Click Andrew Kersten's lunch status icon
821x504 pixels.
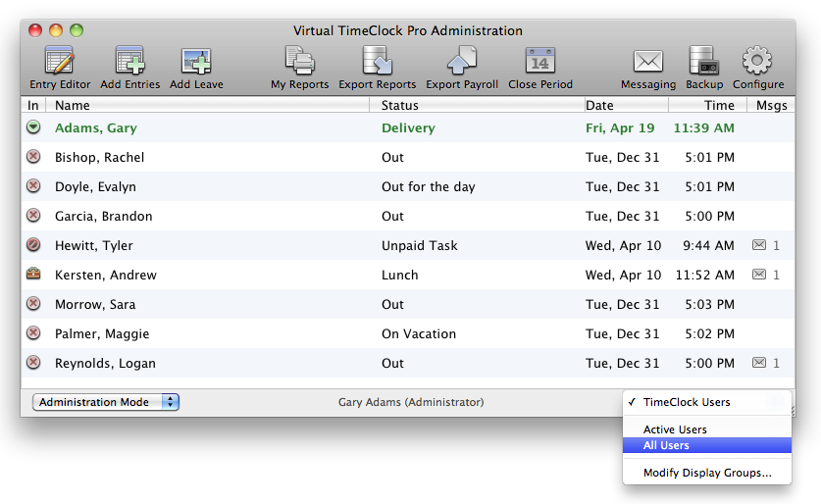(x=33, y=275)
